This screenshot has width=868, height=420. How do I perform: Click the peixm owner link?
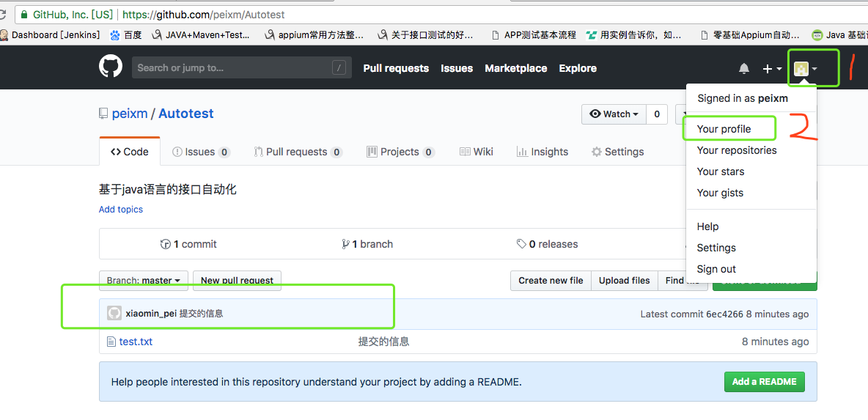pyautogui.click(x=130, y=114)
